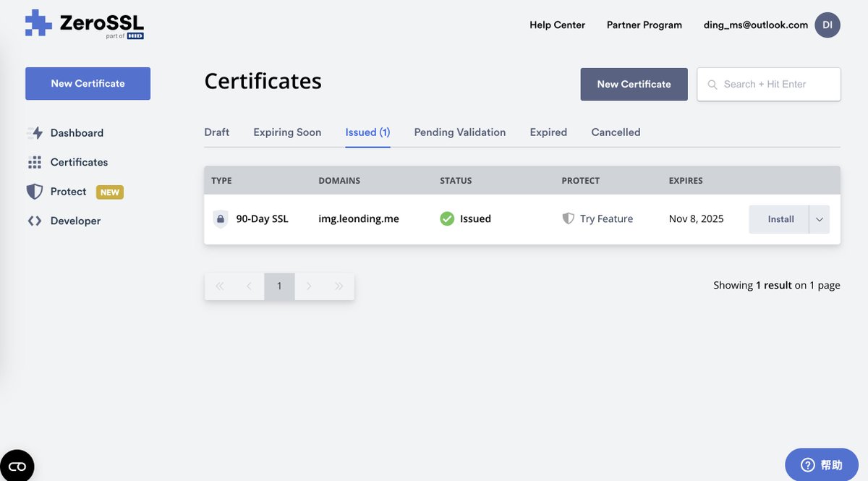Expand the Install dropdown arrow
Screen dimensions: 868x481
pyautogui.click(x=820, y=219)
